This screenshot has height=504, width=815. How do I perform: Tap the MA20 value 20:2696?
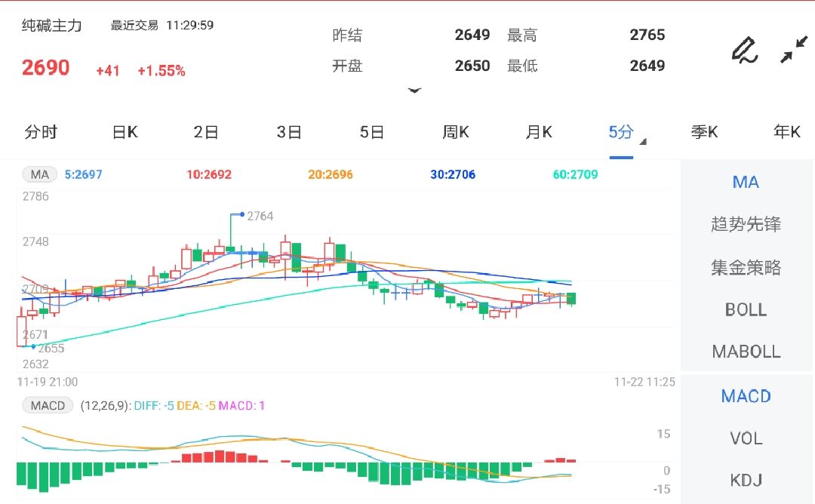pos(330,174)
